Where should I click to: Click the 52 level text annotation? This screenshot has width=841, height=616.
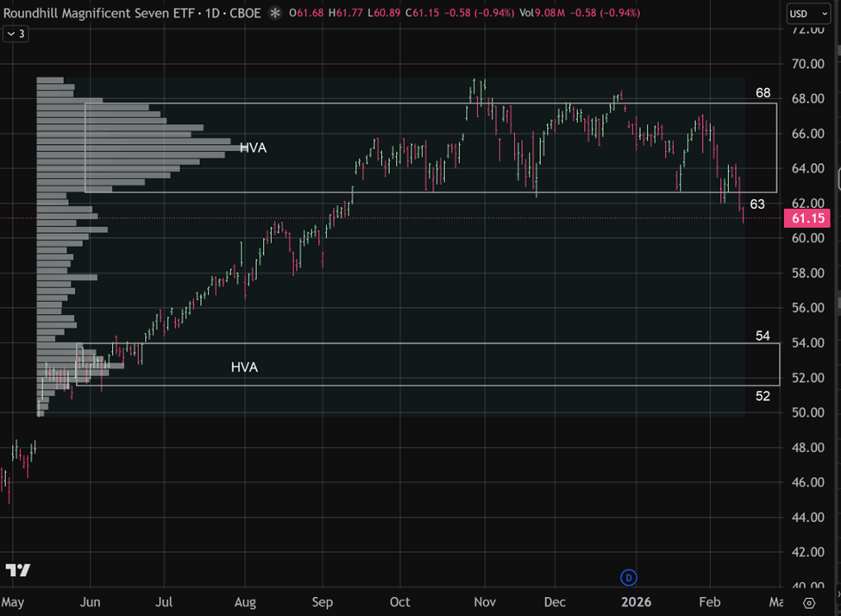(x=763, y=396)
